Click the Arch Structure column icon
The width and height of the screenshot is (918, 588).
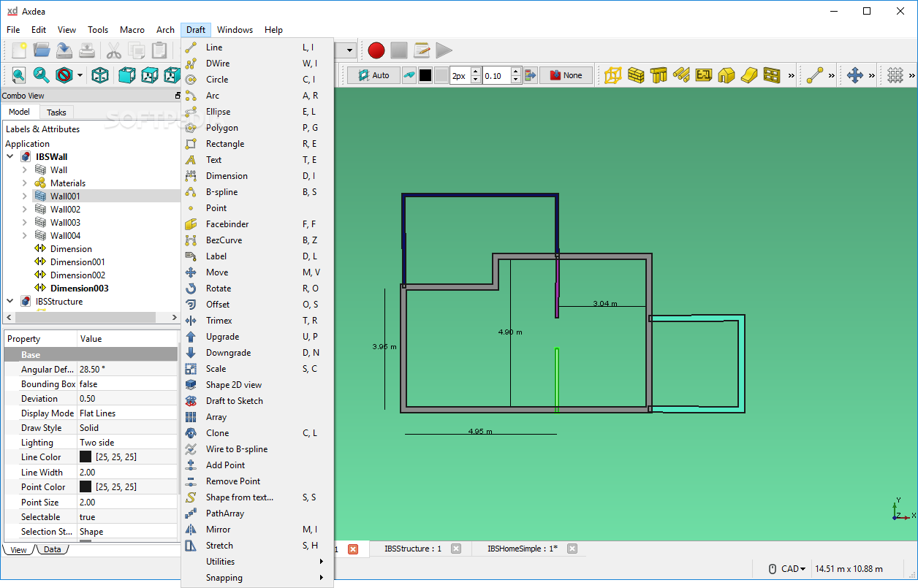tap(659, 75)
